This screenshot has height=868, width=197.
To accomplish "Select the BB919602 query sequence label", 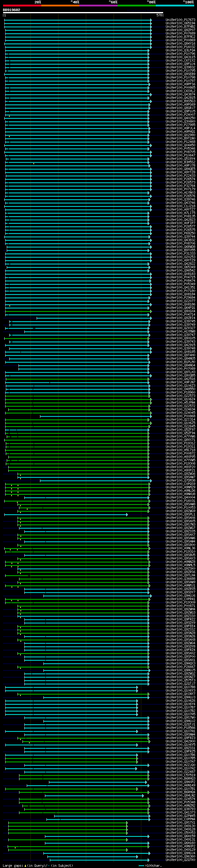I will click(x=11, y=10).
